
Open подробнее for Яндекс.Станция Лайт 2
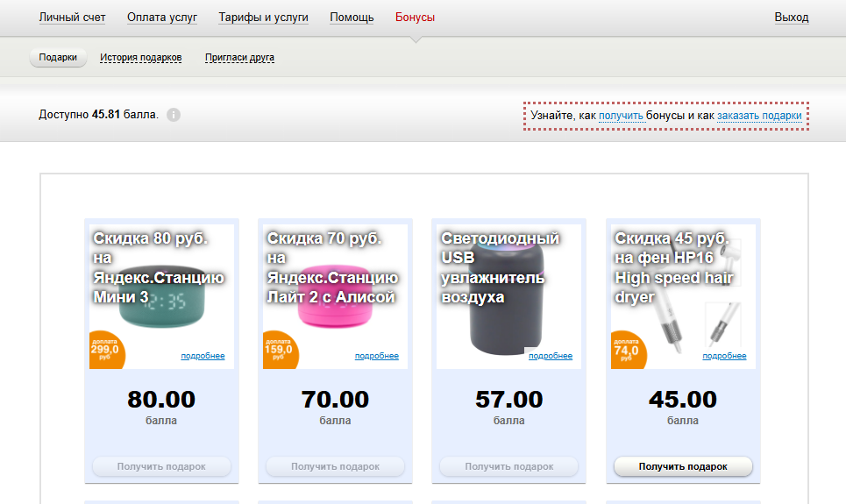coord(377,356)
